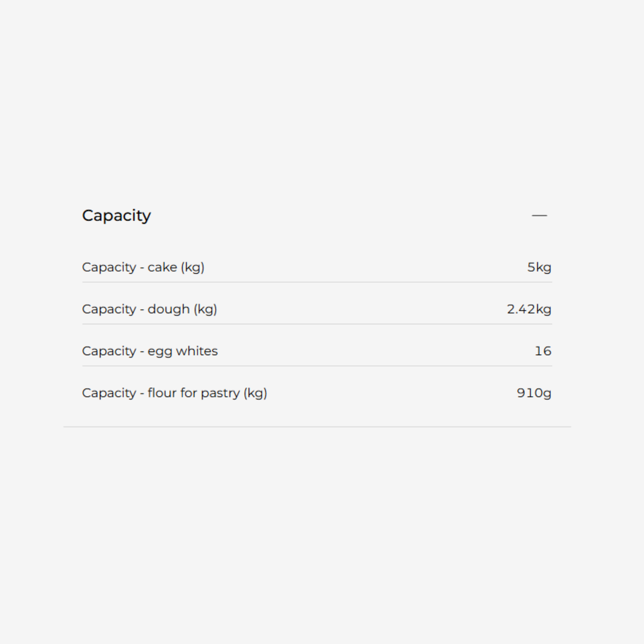Click the word "cake" in the first row
The height and width of the screenshot is (644, 644).
point(162,267)
